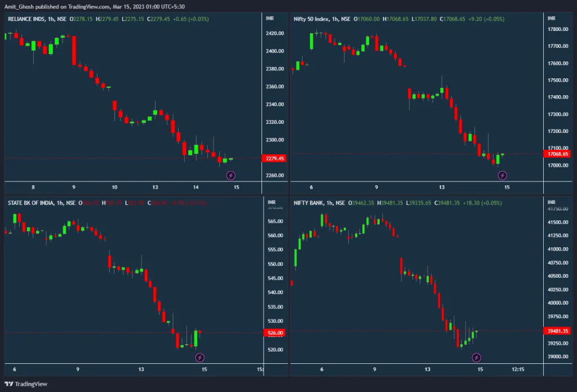Click the 17068.65 current price label
The height and width of the screenshot is (392, 577).
click(555, 154)
